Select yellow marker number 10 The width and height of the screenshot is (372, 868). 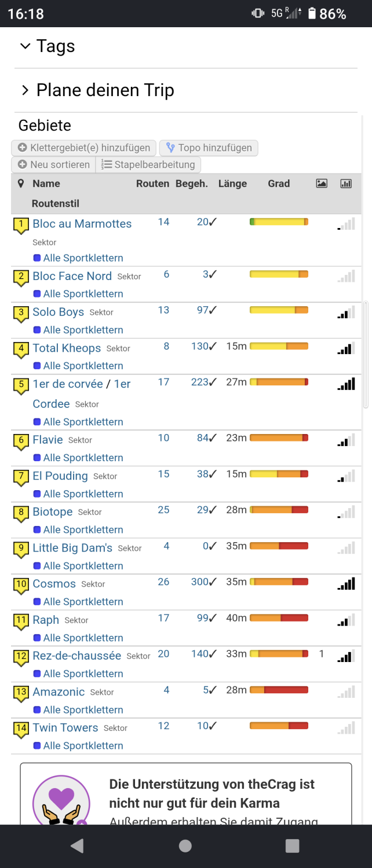point(21,586)
